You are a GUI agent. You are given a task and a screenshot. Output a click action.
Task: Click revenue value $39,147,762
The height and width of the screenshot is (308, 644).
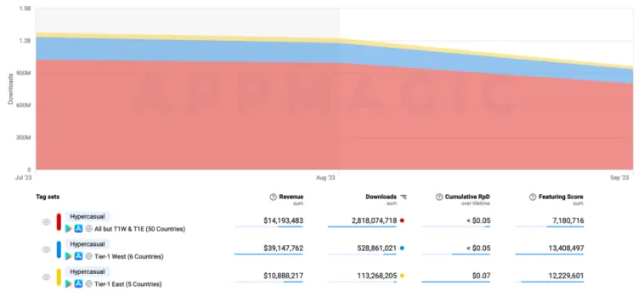tap(284, 248)
